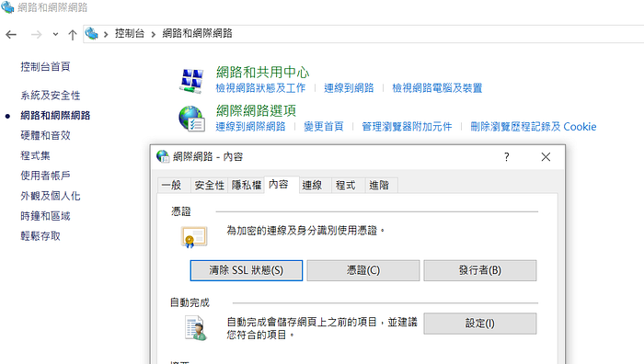
Task: Click the 清除 SSL 狀態(S) button
Action: click(x=247, y=270)
